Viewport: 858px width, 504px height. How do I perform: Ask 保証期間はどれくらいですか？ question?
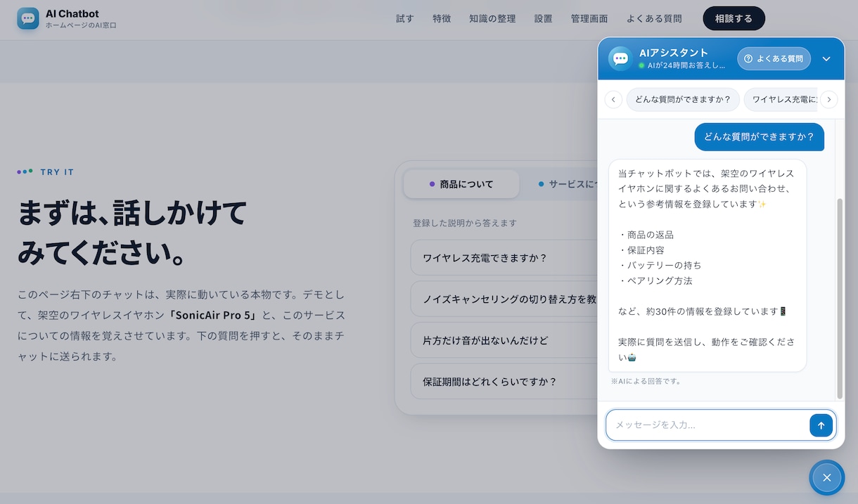[x=504, y=382]
